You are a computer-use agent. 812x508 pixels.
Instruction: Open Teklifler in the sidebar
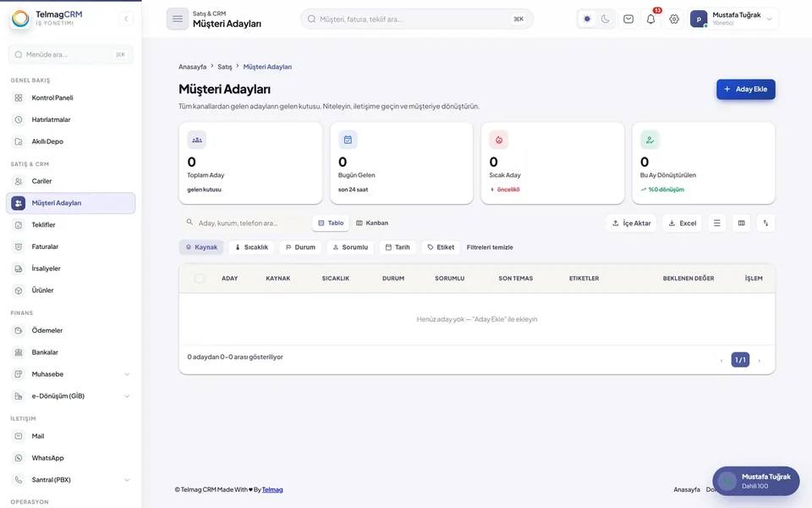(x=70, y=225)
